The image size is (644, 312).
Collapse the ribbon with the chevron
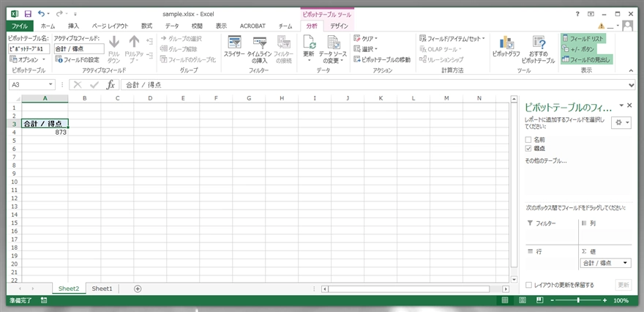click(631, 71)
